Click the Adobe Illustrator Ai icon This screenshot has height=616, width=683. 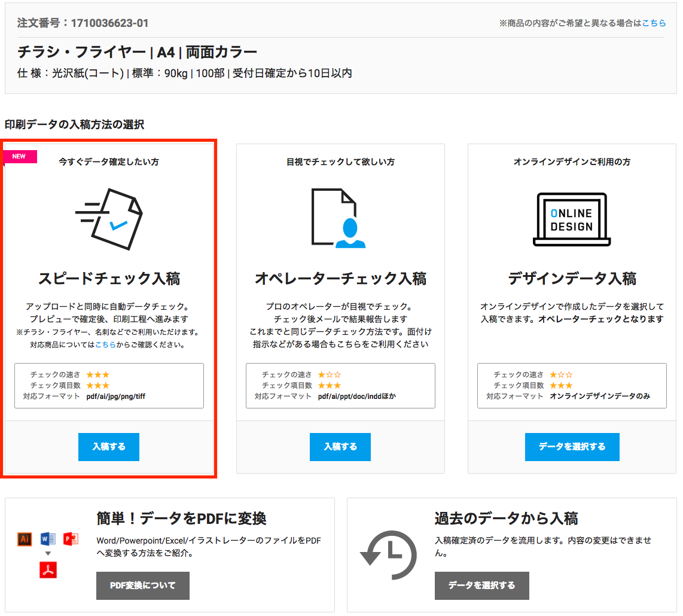tap(25, 539)
